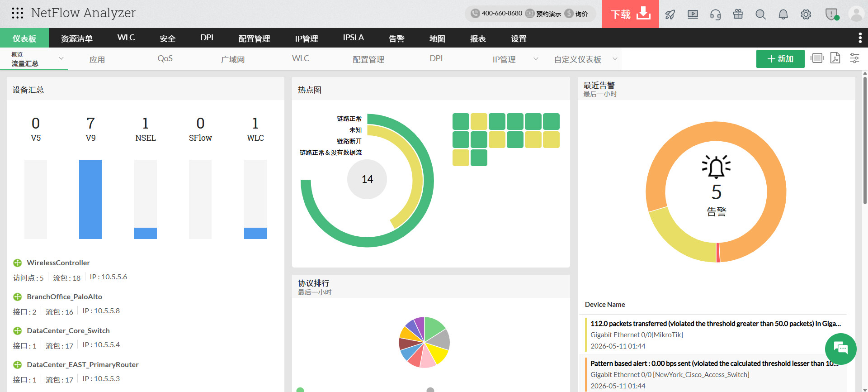This screenshot has width=868, height=392.
Task: Click the V9 blue device count bar
Action: [90, 199]
